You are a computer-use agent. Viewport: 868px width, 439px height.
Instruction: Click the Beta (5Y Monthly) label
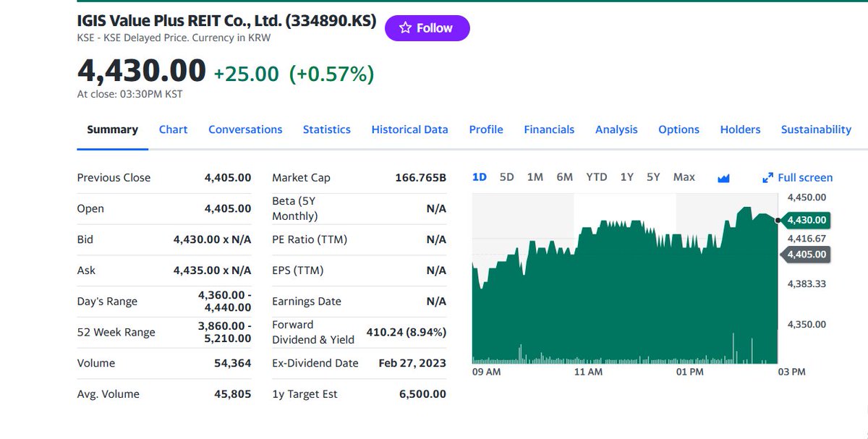click(294, 208)
